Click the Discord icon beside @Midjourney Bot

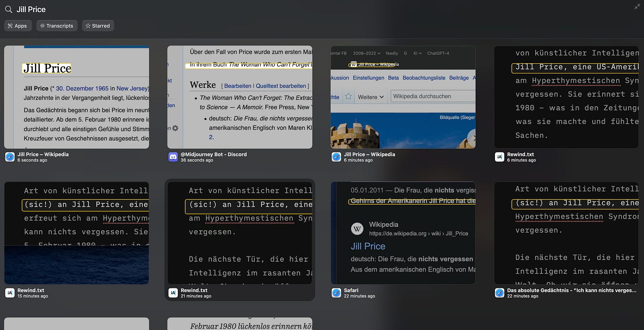coord(173,157)
